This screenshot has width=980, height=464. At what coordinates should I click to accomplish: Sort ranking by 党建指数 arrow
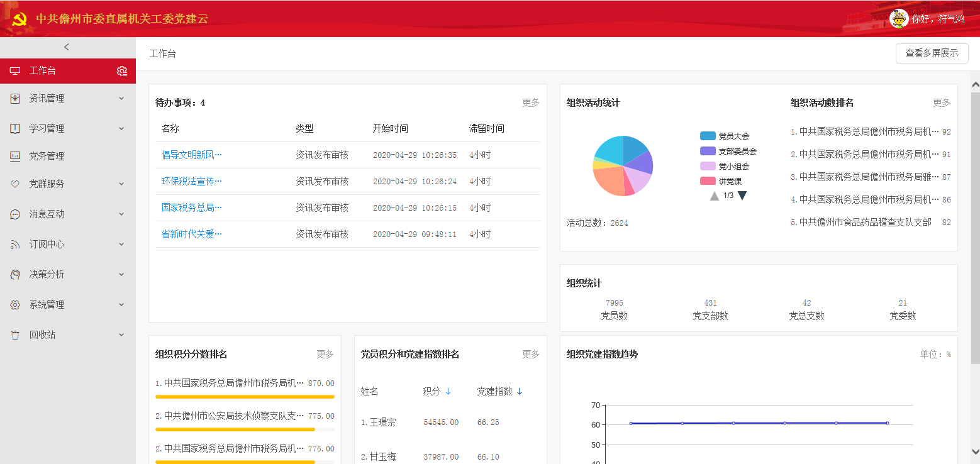coord(520,392)
